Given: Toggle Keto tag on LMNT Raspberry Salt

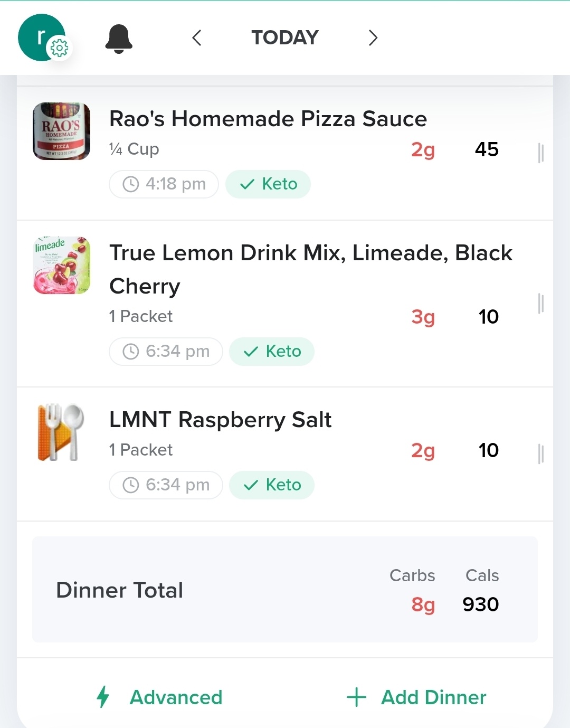Looking at the screenshot, I should (272, 485).
